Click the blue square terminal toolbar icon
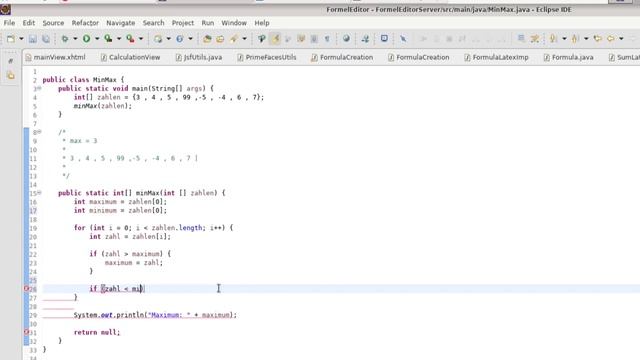640x360 pixels. tap(384, 38)
